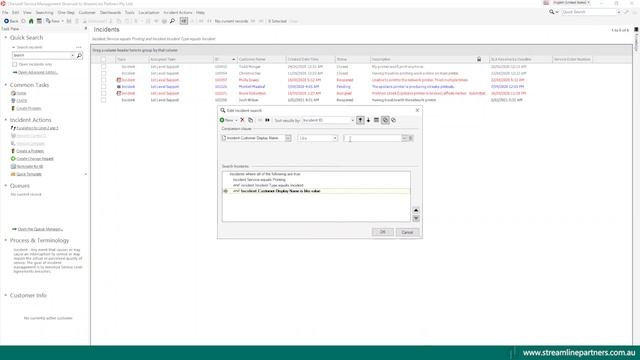Click the copy clause icon in the dialog toolbar
Screen dimensions: 640x360
(251, 120)
